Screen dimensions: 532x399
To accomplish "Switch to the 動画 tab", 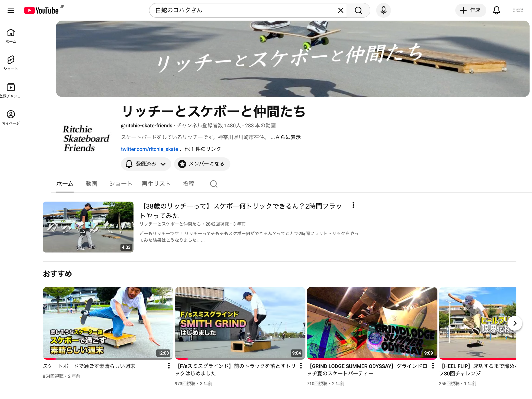I will point(91,184).
